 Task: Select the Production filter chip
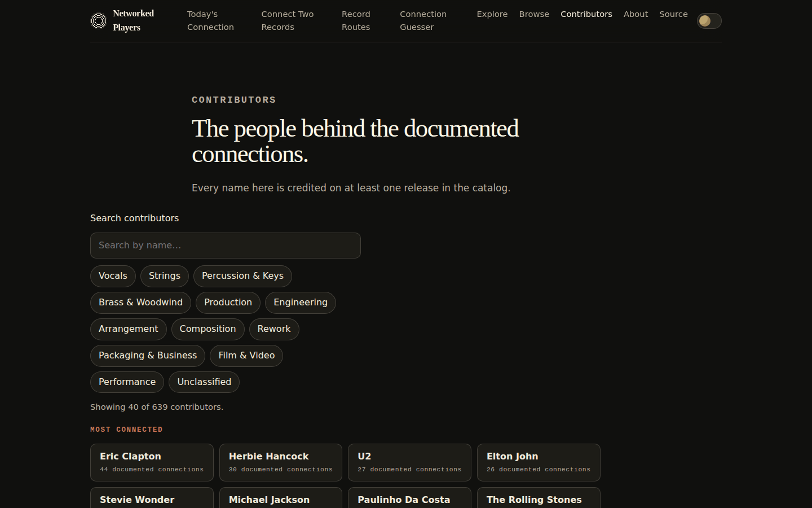click(228, 303)
